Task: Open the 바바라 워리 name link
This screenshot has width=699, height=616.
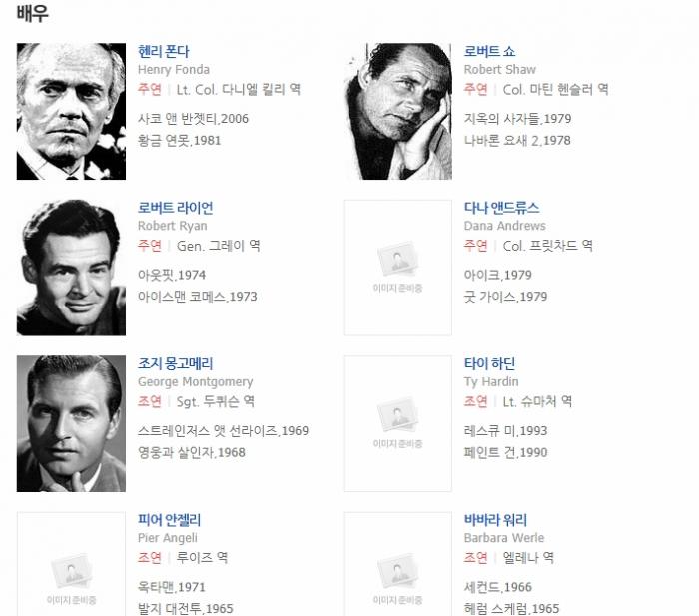Action: click(495, 520)
